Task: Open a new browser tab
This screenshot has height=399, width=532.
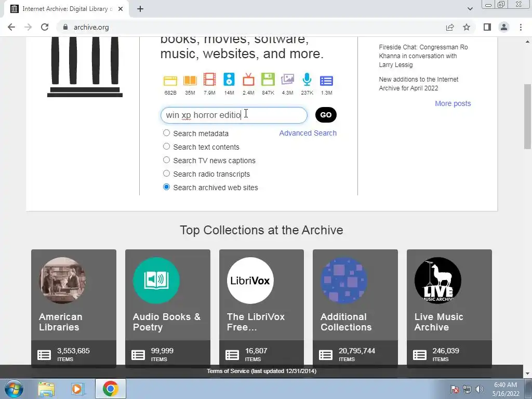Action: (140, 9)
